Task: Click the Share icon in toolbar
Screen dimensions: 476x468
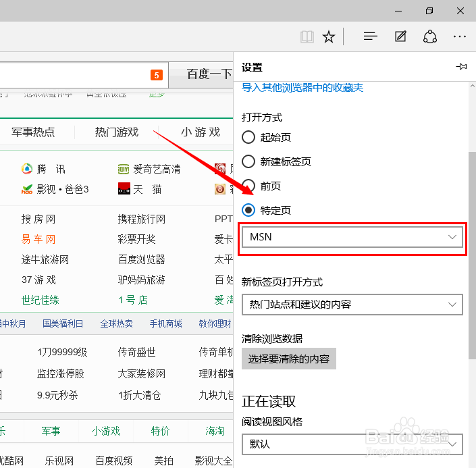Action: point(430,36)
